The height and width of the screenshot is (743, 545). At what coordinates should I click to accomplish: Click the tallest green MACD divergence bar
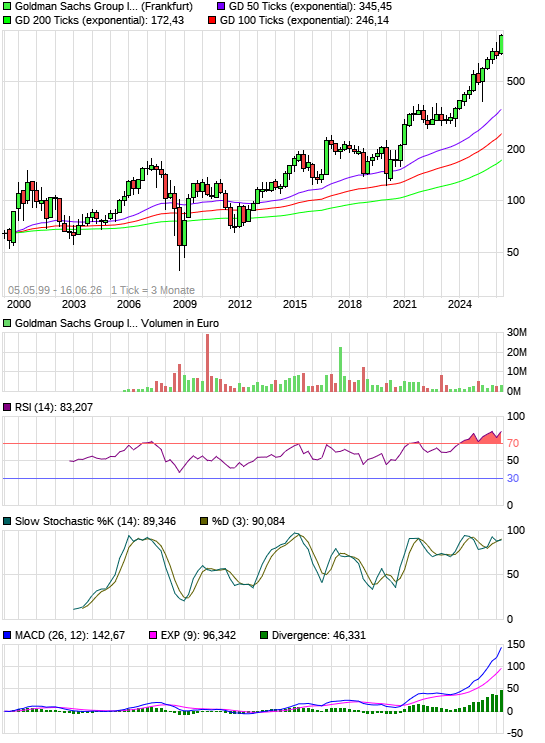point(501,700)
